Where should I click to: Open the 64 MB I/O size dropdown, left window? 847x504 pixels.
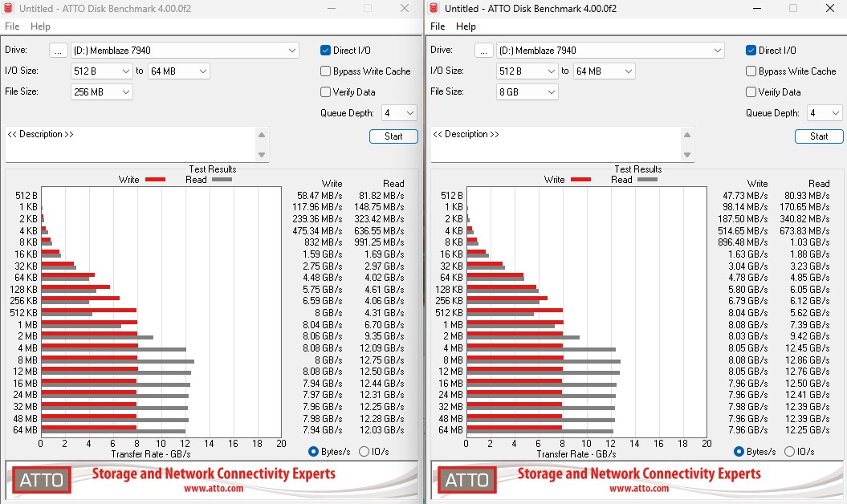[x=179, y=71]
